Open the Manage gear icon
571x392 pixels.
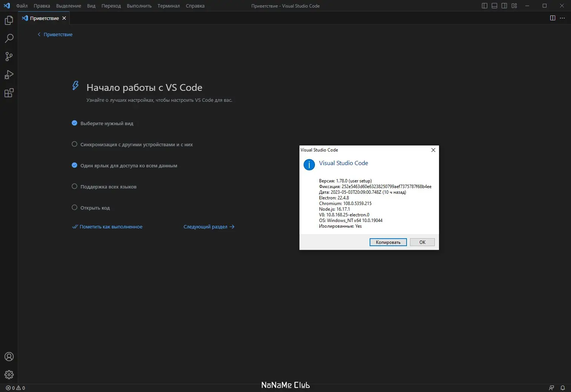click(9, 375)
